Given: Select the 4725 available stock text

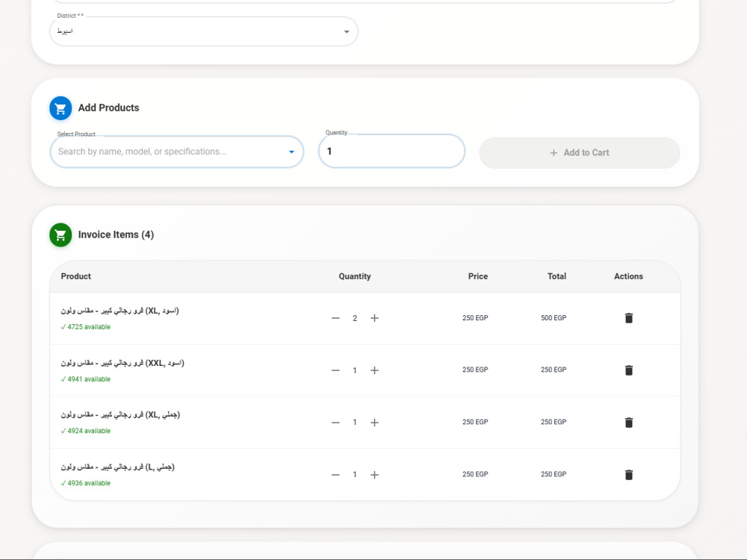Looking at the screenshot, I should [86, 327].
